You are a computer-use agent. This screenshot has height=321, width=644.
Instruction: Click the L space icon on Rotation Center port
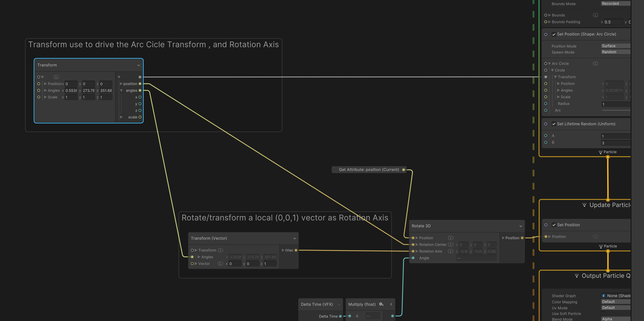click(x=451, y=244)
